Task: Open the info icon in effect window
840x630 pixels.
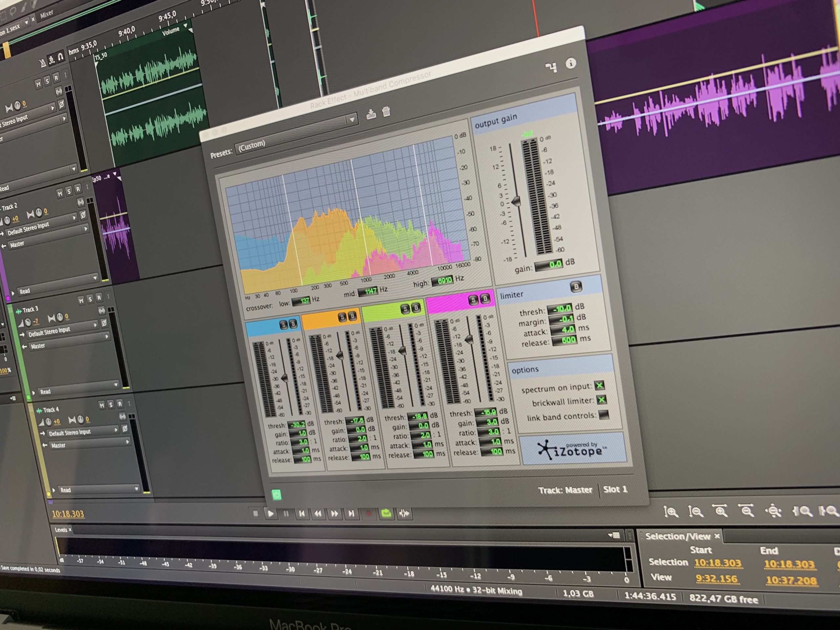Action: pos(570,63)
